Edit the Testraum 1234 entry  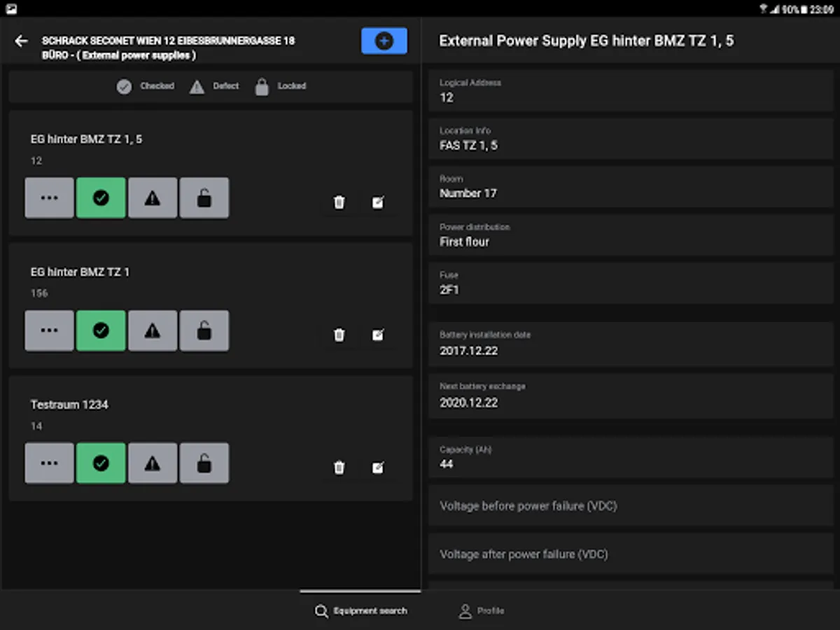pos(378,468)
